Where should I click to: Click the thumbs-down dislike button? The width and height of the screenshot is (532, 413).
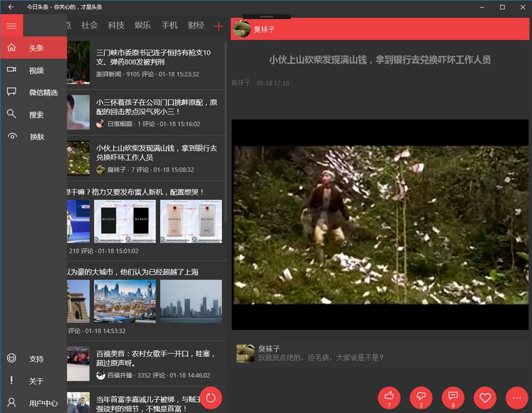click(x=421, y=398)
